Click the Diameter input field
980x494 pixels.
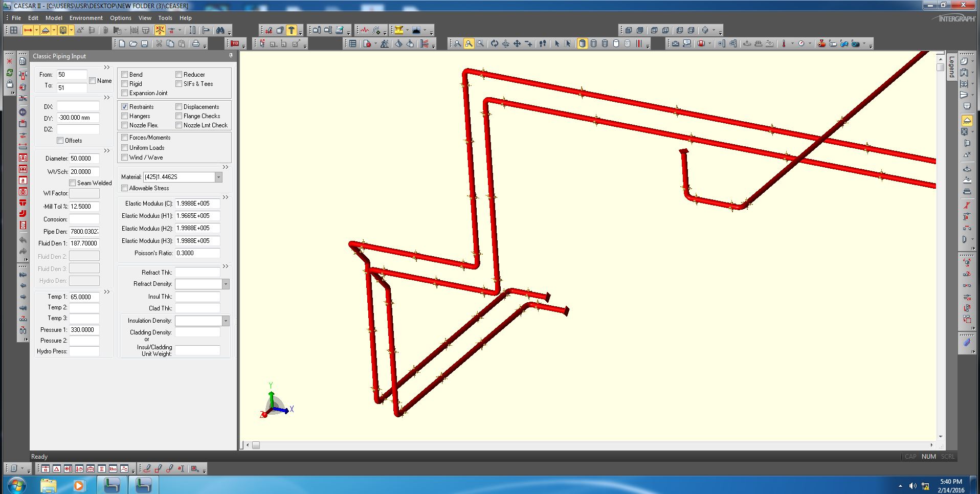pos(84,159)
